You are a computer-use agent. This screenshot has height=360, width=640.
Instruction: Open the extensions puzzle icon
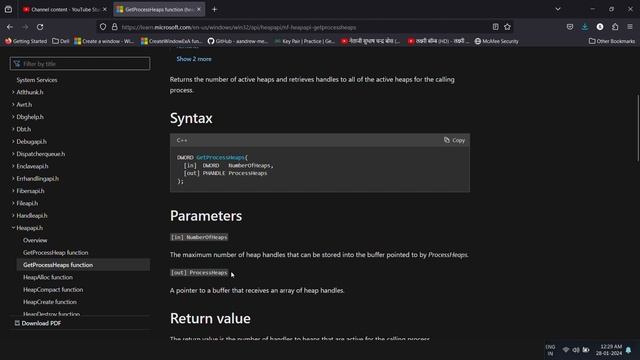click(615, 27)
